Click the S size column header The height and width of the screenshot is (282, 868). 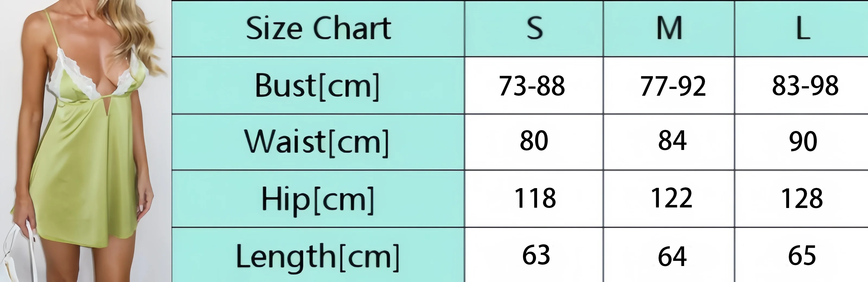coord(534,28)
